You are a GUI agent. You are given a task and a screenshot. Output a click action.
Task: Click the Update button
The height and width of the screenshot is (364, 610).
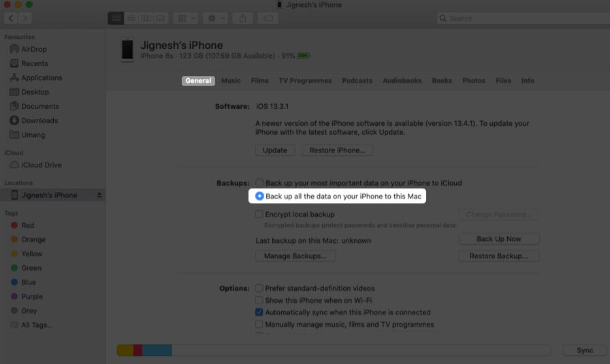click(274, 150)
